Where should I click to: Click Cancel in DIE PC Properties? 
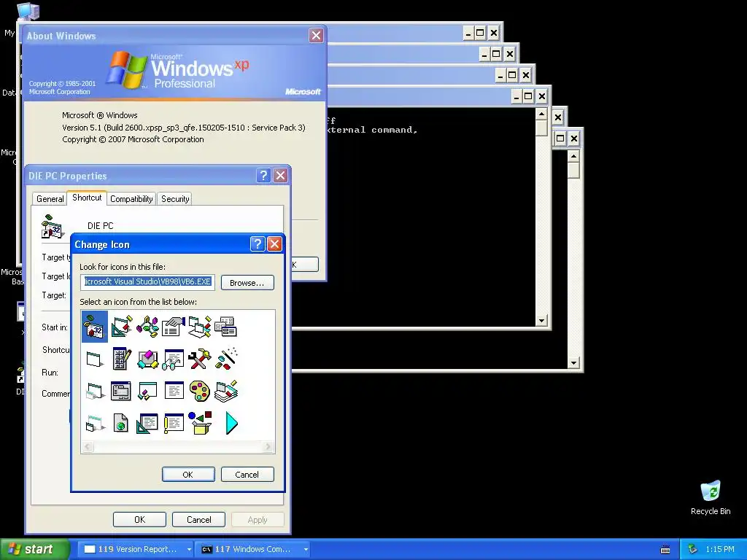198,519
